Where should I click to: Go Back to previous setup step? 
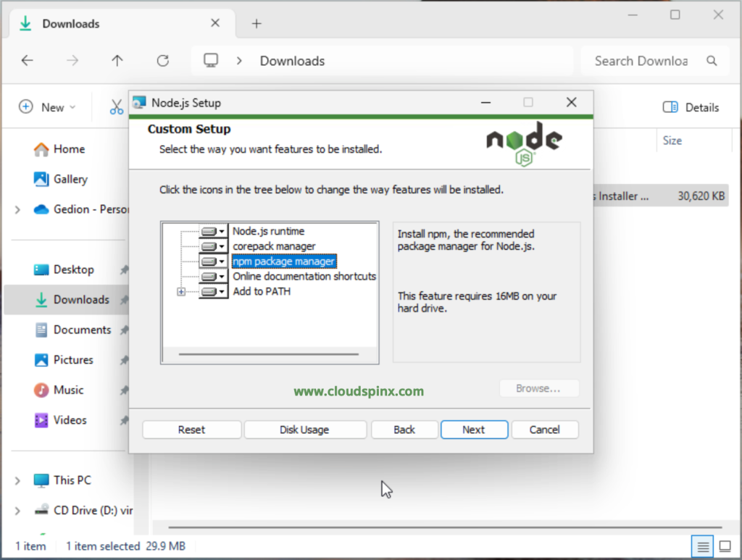click(x=404, y=430)
